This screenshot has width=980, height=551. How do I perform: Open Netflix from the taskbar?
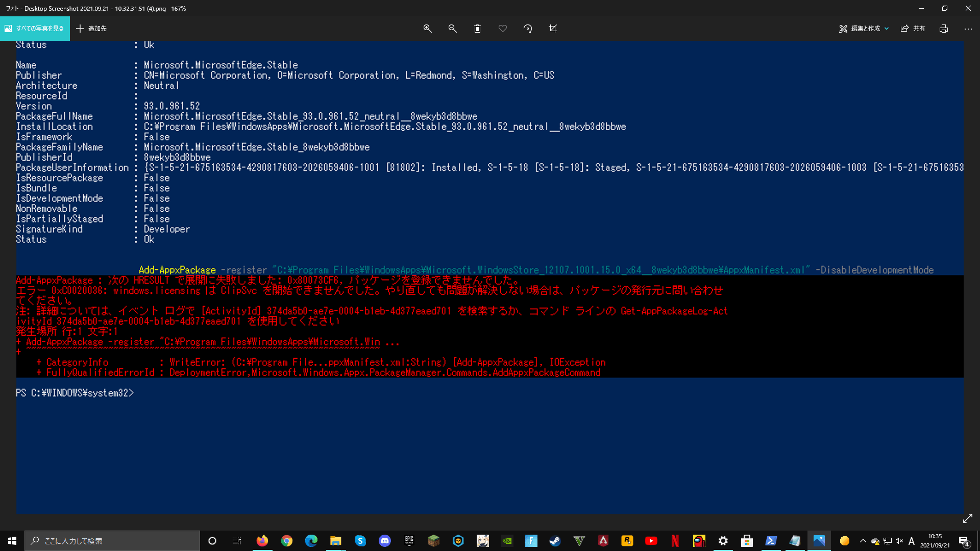click(x=675, y=541)
